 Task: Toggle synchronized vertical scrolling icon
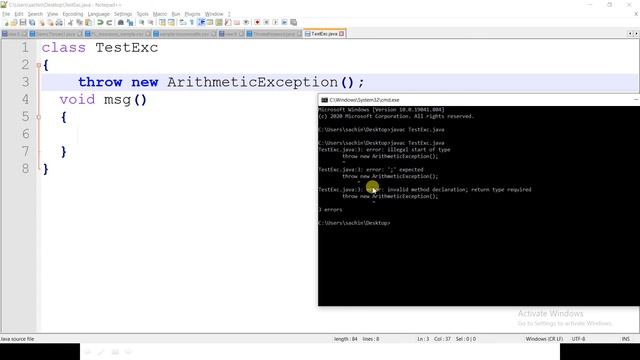(162, 22)
